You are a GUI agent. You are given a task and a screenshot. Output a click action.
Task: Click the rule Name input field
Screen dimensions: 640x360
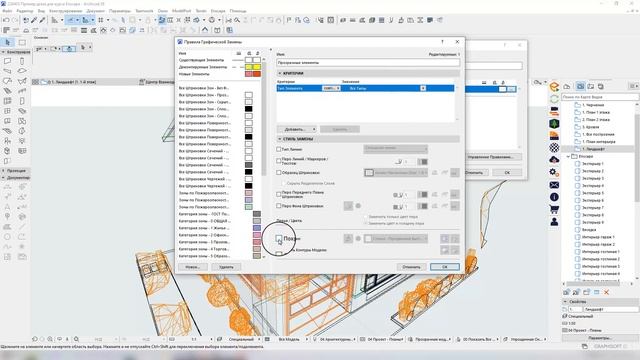point(368,63)
